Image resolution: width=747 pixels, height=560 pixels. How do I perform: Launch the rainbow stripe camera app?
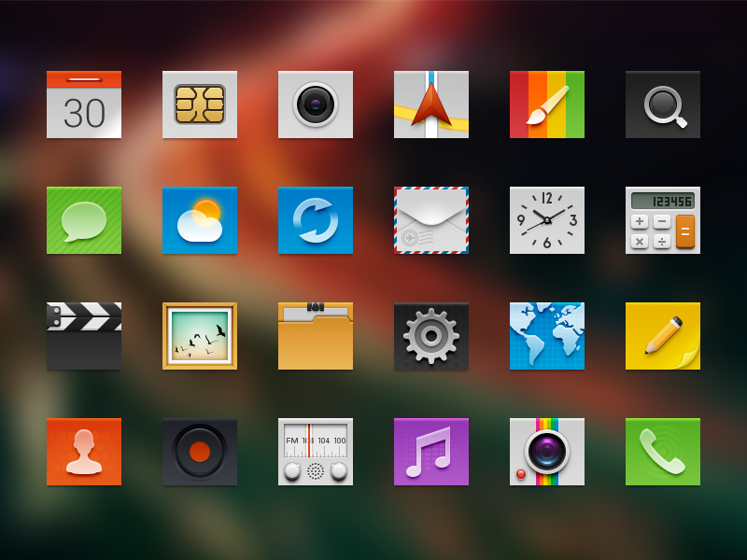click(x=547, y=452)
